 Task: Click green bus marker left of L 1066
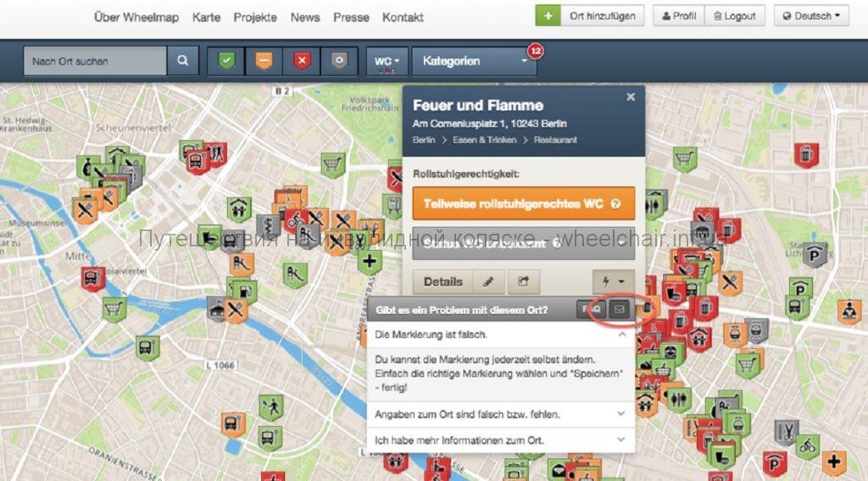click(147, 348)
